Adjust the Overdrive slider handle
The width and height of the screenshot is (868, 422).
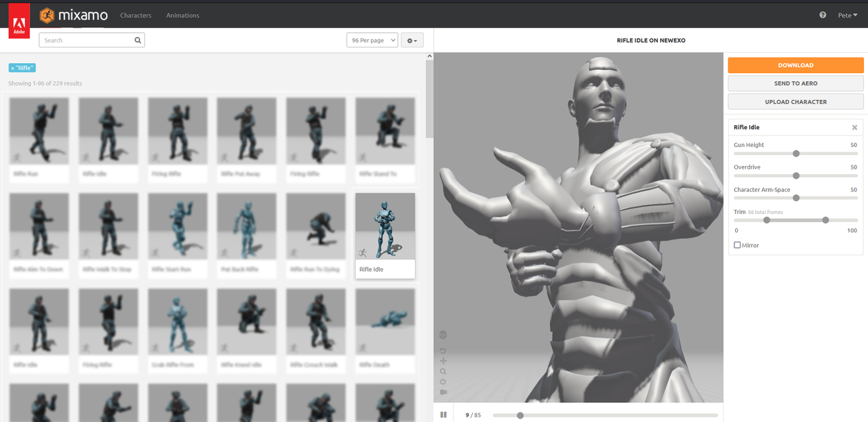point(796,175)
